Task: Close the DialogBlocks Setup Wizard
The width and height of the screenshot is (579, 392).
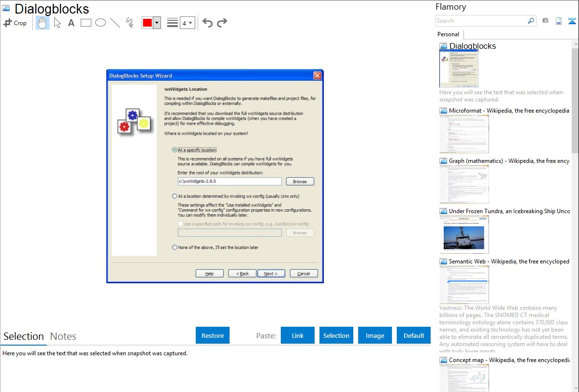Action: point(317,75)
